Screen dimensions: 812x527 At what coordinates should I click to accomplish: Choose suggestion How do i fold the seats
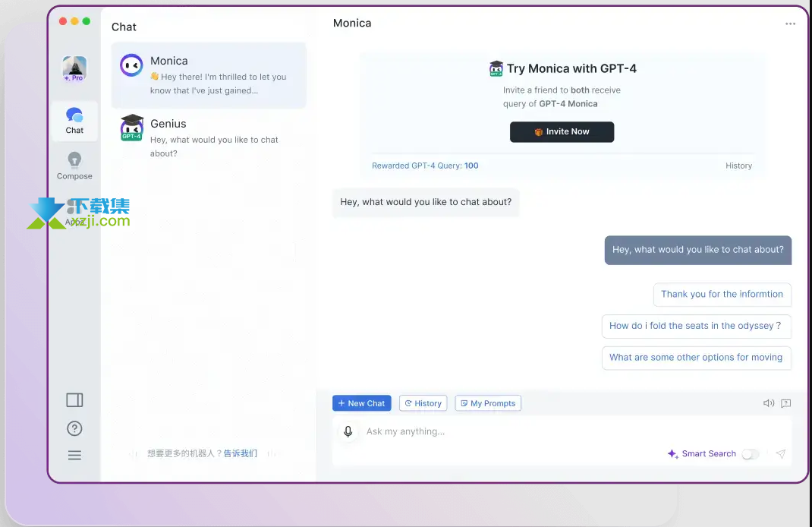pos(696,326)
